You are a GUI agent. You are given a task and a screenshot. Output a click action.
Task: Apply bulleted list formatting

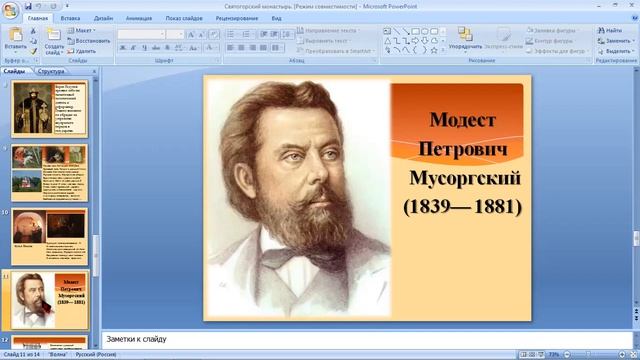(231, 34)
